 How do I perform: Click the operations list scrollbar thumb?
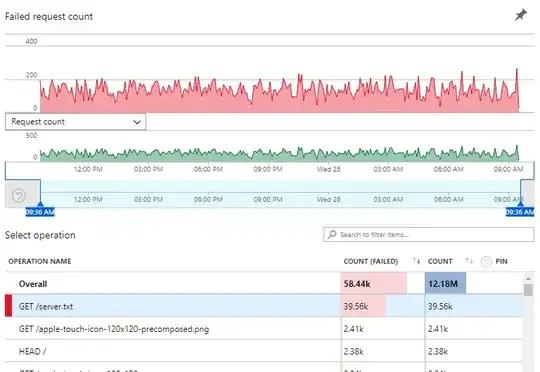tap(528, 289)
